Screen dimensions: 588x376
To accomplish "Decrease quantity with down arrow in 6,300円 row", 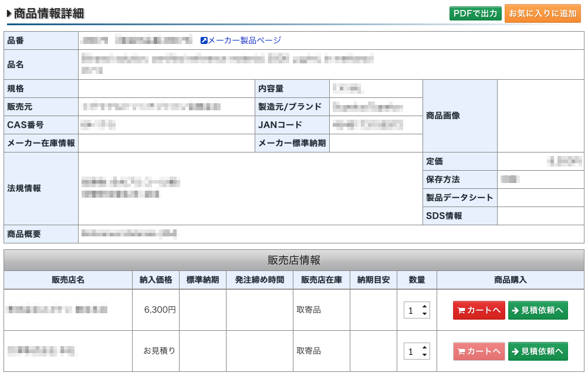I will 424,314.
